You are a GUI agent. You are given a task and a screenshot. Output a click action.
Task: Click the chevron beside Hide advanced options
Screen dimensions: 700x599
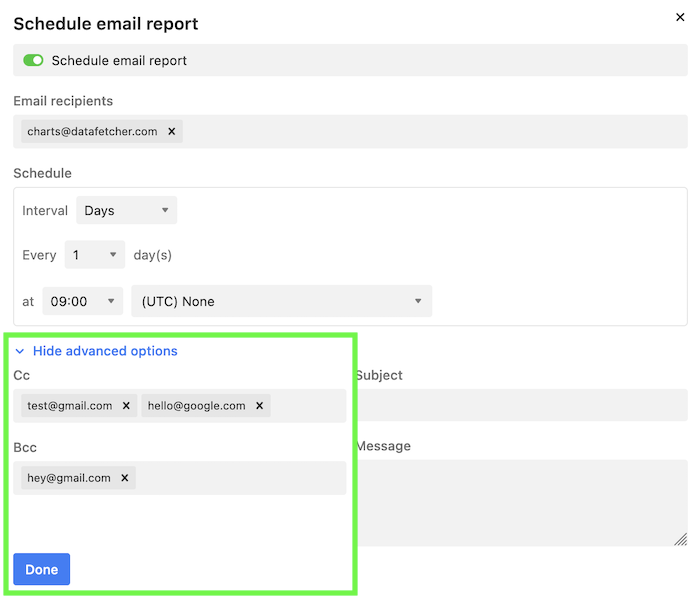[20, 351]
